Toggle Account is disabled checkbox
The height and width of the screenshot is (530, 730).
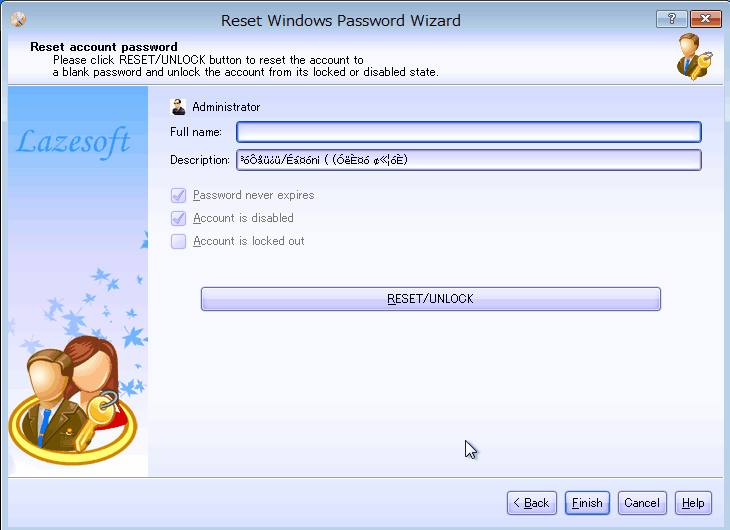pyautogui.click(x=178, y=218)
